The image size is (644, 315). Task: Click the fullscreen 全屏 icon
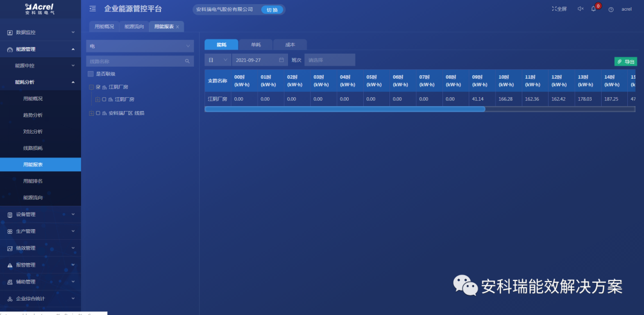554,8
